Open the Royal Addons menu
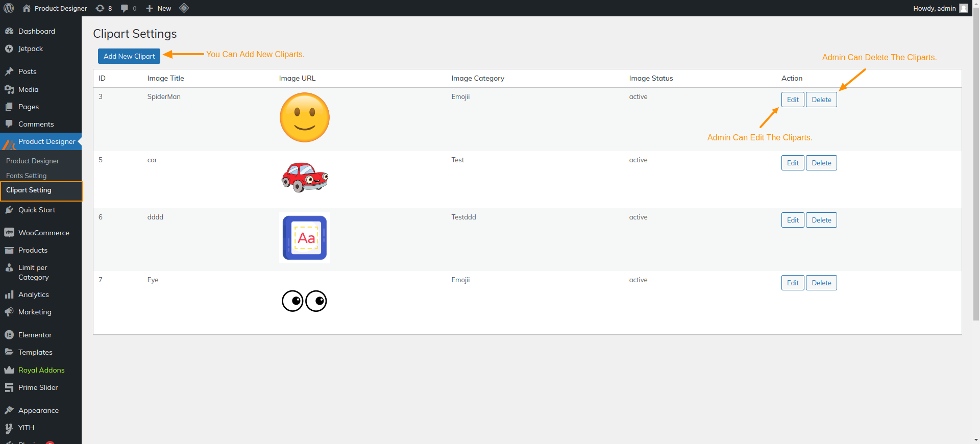 41,370
